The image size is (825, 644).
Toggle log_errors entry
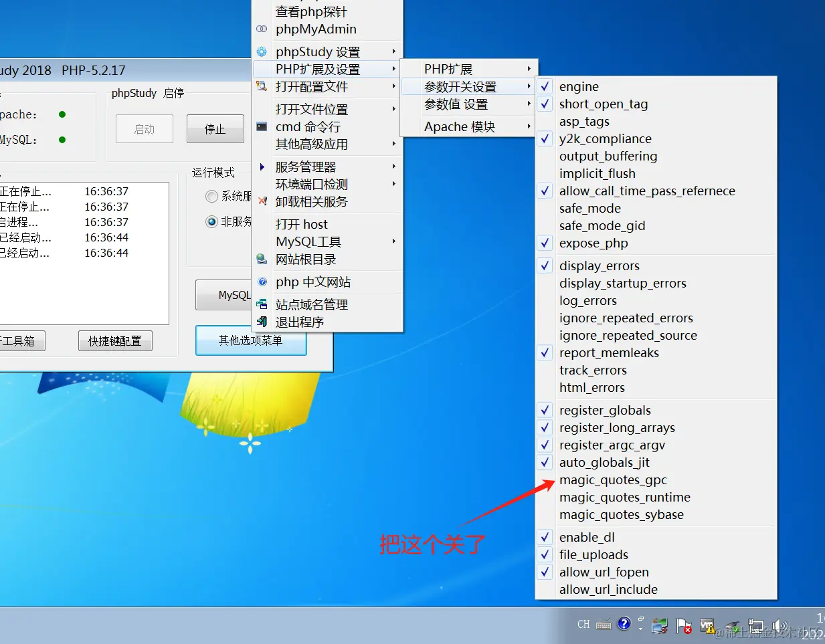(x=656, y=300)
